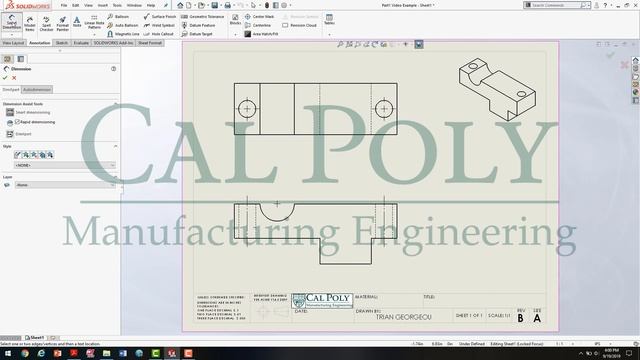
Task: Expand the Smart Dimension dropdown arrow
Action: coord(11,34)
